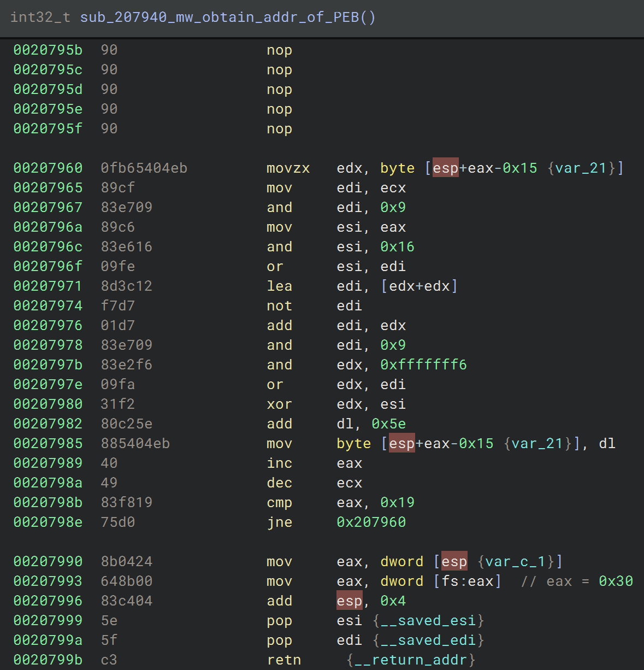Click constant 0xfffffff6 operand
This screenshot has height=670, width=644.
(x=423, y=365)
